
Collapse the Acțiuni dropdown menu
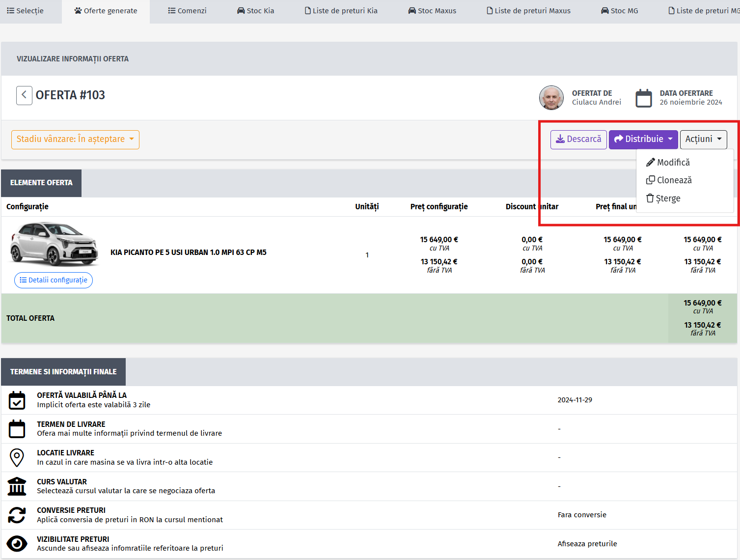point(703,140)
